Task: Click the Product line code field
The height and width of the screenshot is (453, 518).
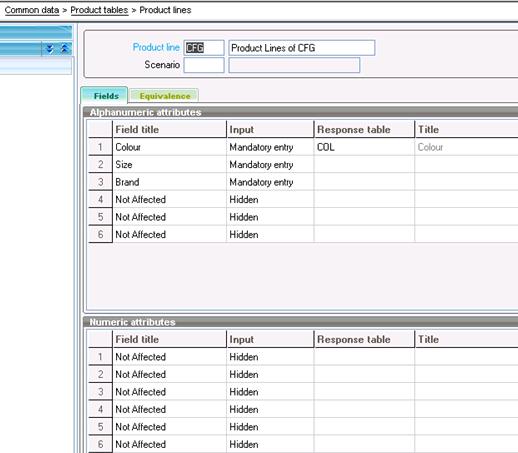Action: (204, 48)
